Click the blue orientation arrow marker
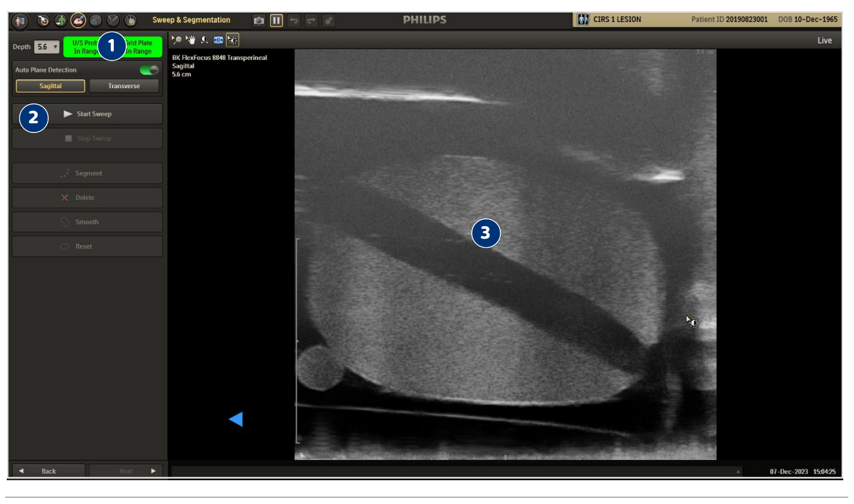The width and height of the screenshot is (854, 504). [235, 419]
